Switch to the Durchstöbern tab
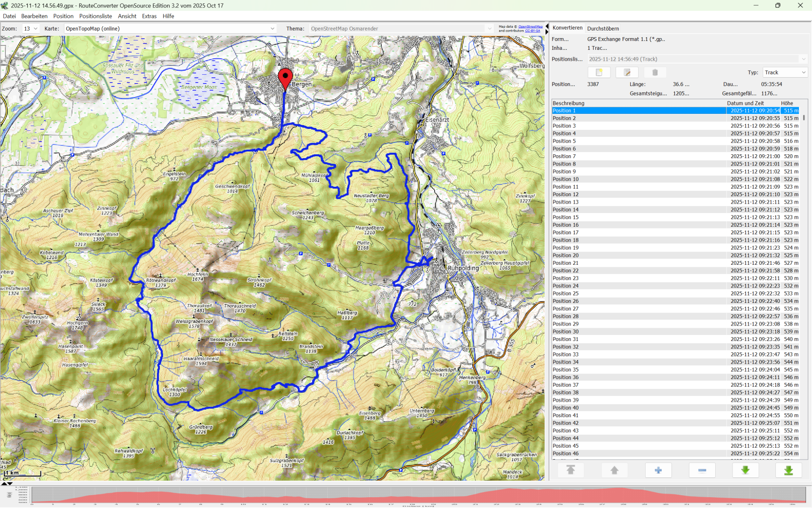The width and height of the screenshot is (812, 508). [x=603, y=29]
